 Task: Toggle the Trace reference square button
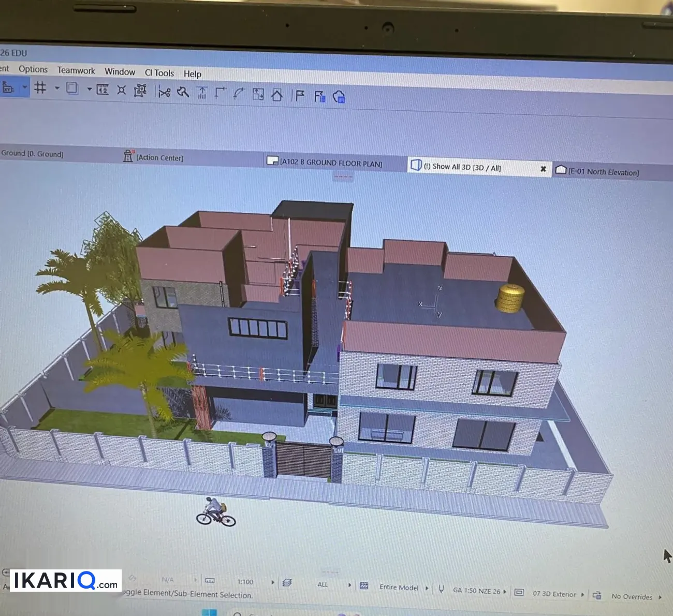click(x=72, y=89)
